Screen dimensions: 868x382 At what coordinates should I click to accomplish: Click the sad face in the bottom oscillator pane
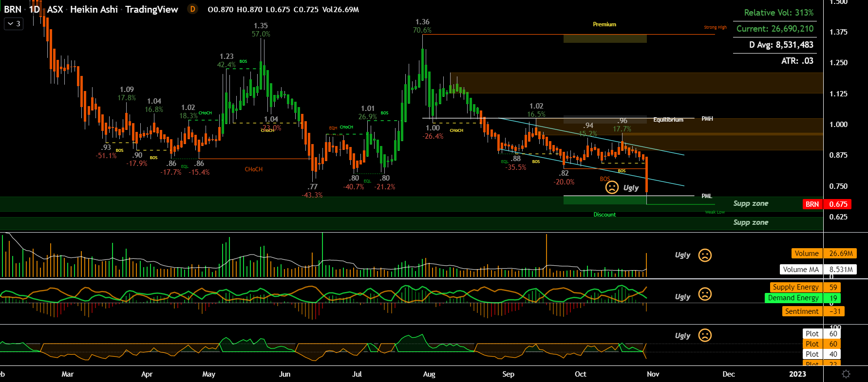[705, 335]
